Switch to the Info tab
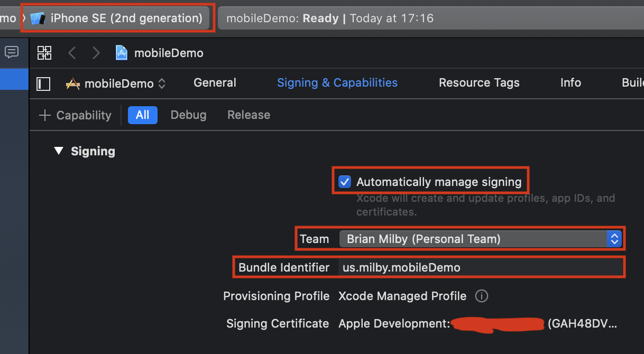 [571, 83]
